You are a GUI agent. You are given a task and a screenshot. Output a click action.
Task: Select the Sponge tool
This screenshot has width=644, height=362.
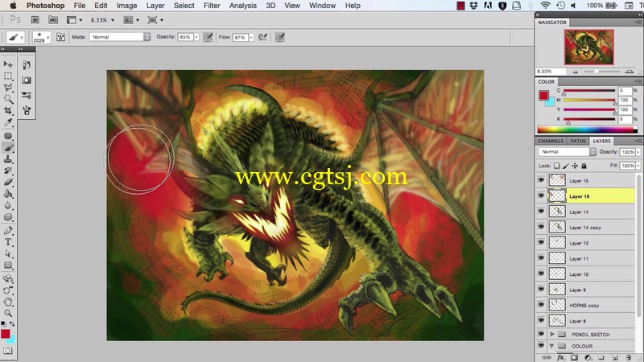coord(8,216)
